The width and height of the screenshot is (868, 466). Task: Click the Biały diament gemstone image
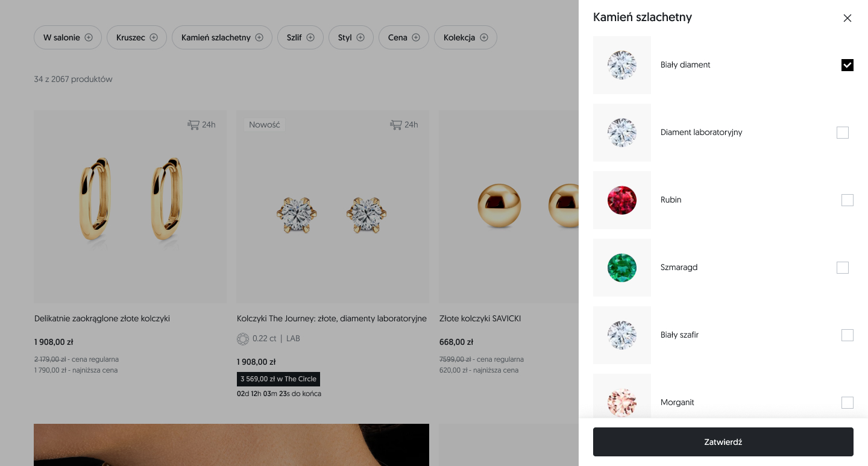[x=621, y=65]
